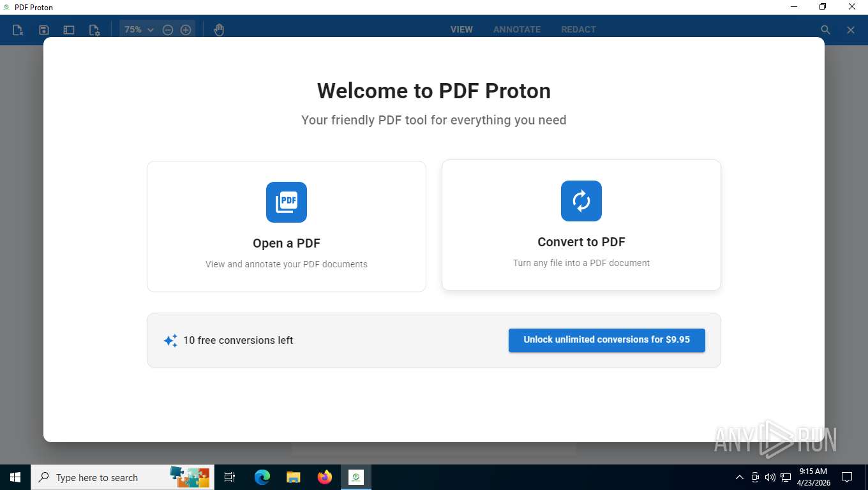Click the blue PDF stack icon

click(287, 202)
